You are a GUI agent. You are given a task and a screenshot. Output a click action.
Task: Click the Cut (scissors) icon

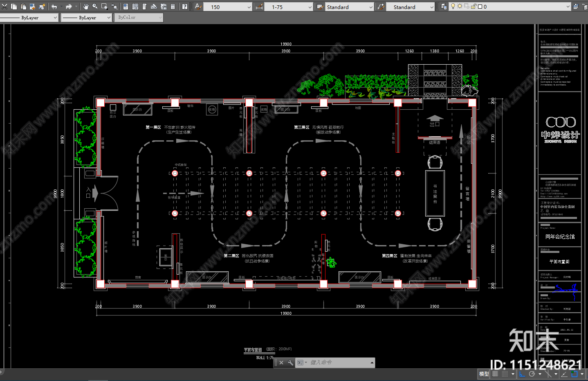(4, 7)
